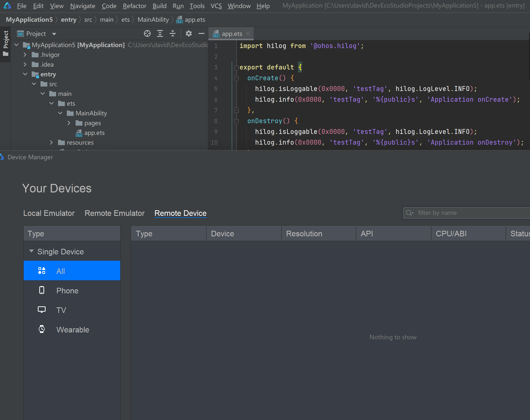Viewport: 530px width, 420px height.
Task: Expand the pages folder
Action: (x=69, y=123)
